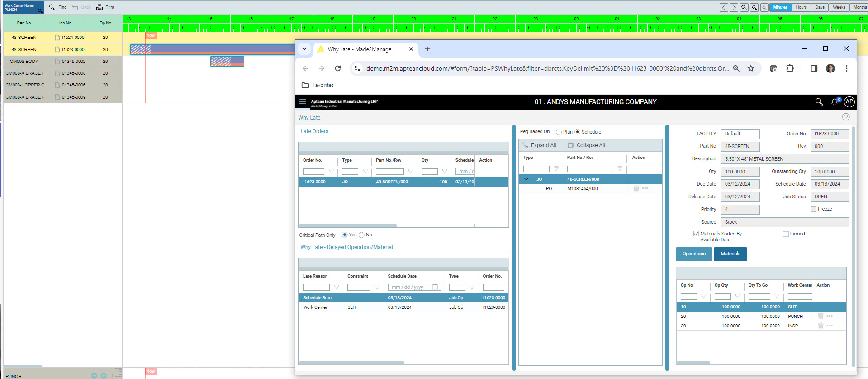
Task: Select Schedule for Peg Based On
Action: coord(577,132)
